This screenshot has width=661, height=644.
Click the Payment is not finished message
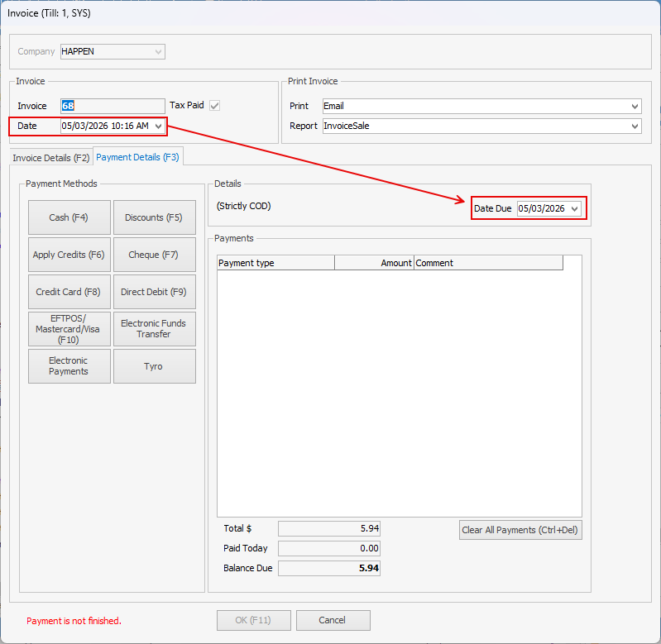pos(74,621)
